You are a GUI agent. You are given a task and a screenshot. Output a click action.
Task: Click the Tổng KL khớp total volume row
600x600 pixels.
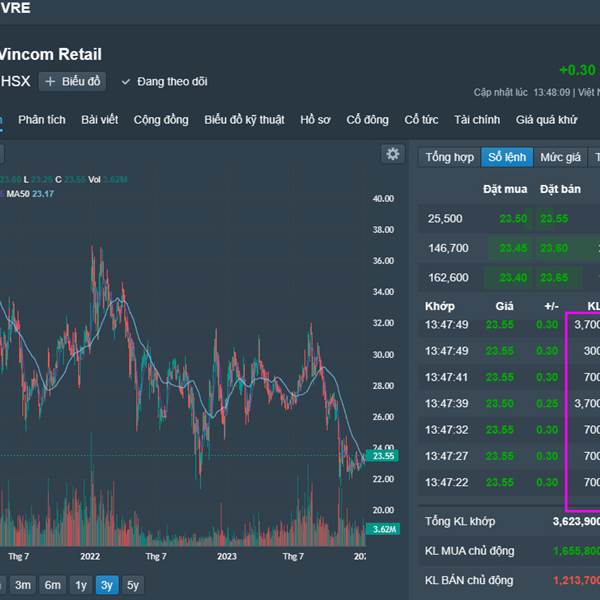pos(509,521)
